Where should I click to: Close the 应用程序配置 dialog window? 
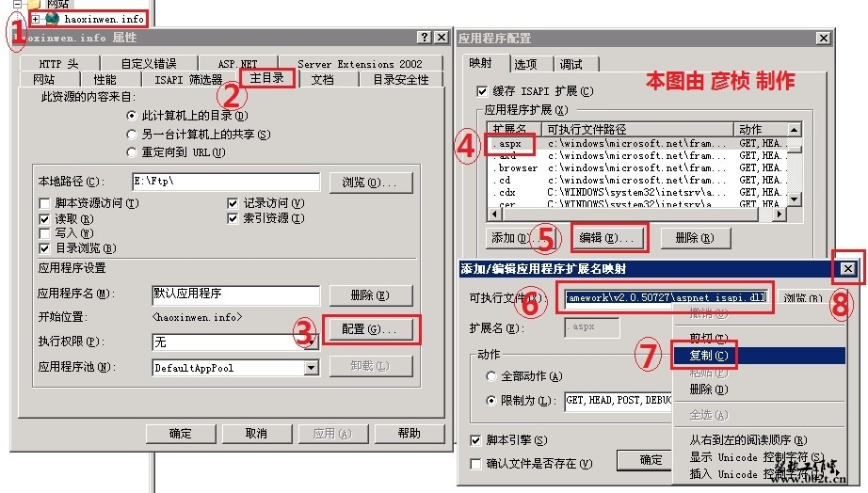pos(823,38)
